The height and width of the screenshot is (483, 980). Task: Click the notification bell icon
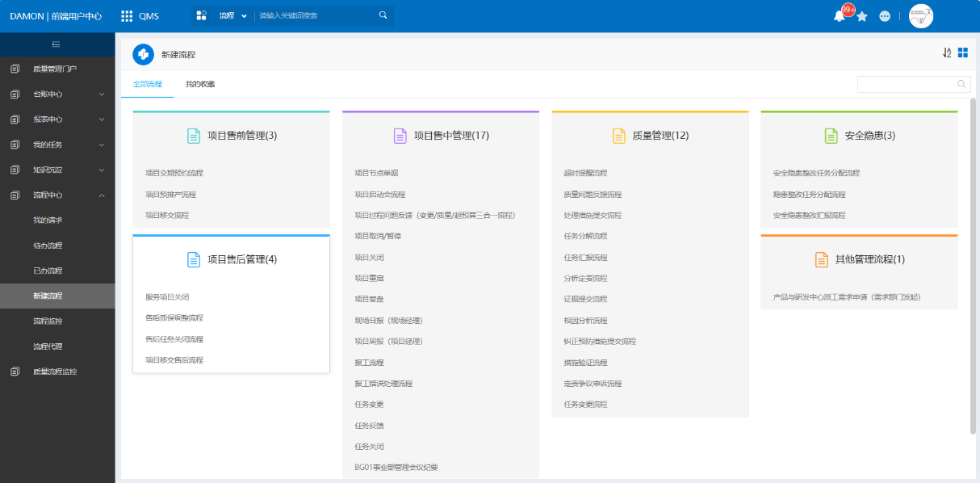pos(840,16)
